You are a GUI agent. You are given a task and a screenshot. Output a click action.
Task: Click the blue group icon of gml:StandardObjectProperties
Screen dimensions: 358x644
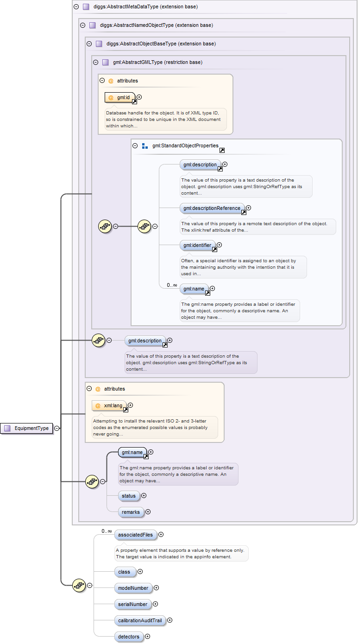point(145,145)
